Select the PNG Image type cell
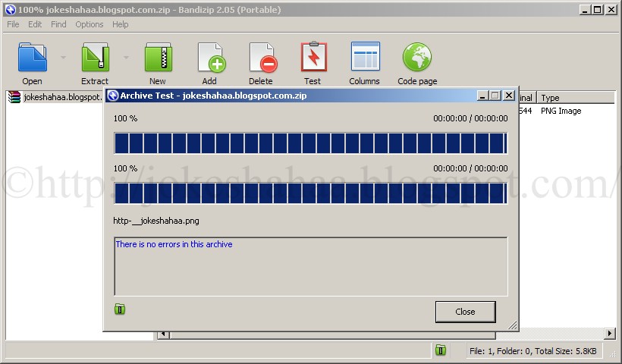The width and height of the screenshot is (622, 364). coord(561,111)
